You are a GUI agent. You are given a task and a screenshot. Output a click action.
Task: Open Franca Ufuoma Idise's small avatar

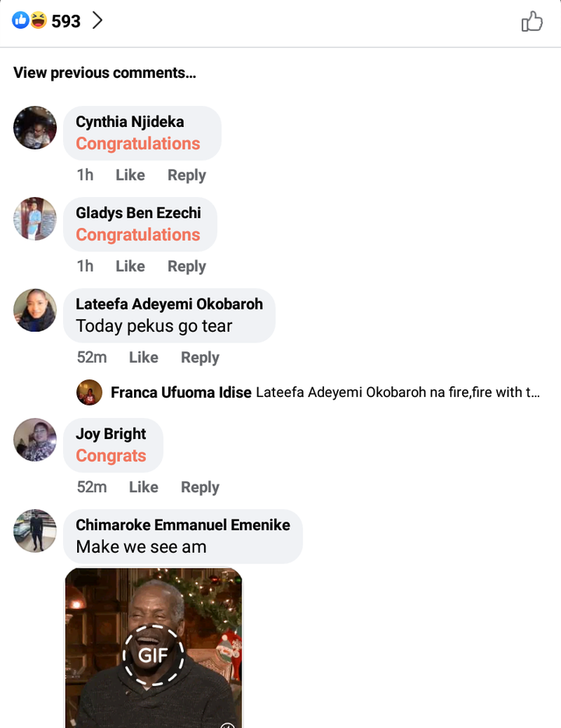[x=90, y=392]
